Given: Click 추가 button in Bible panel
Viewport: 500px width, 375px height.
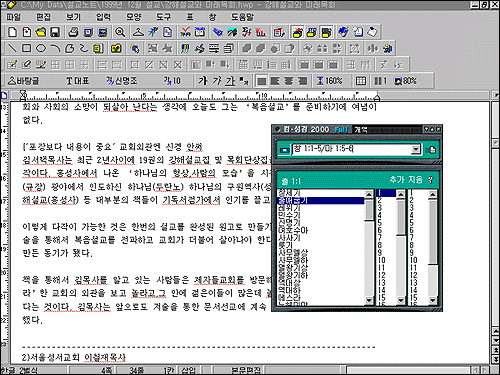Looking at the screenshot, I should [396, 180].
